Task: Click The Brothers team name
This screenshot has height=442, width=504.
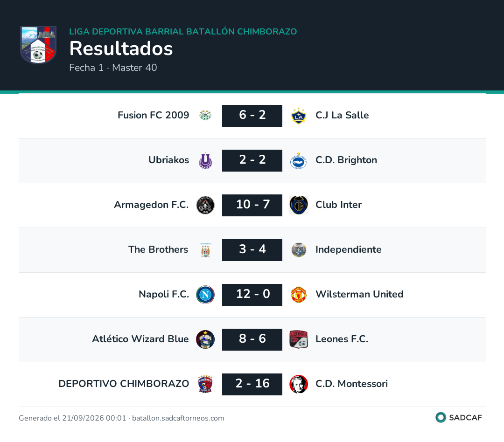Action: 158,249
